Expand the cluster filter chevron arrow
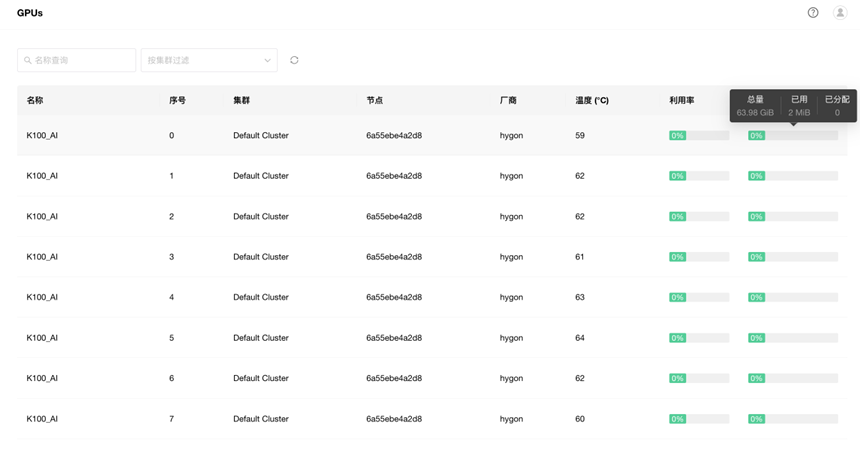Viewport: 860px width, 467px height. pyautogui.click(x=267, y=60)
